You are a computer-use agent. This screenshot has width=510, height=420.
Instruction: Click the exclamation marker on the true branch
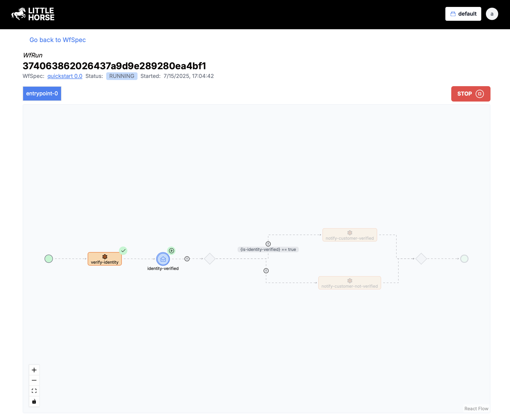coord(268,244)
